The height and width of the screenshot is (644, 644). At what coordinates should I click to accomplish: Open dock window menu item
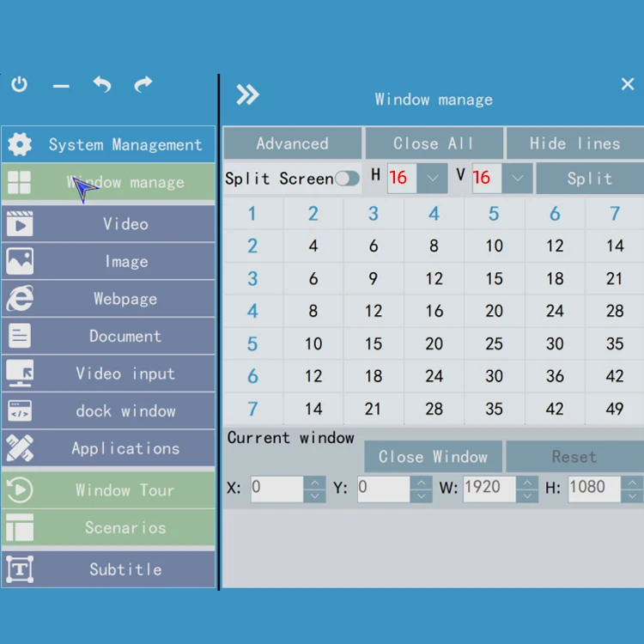pyautogui.click(x=108, y=410)
